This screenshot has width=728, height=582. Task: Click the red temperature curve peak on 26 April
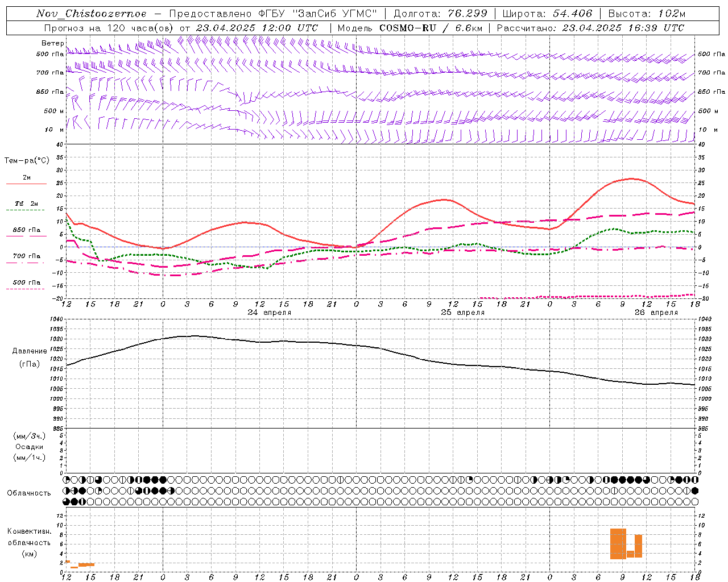[x=631, y=178]
